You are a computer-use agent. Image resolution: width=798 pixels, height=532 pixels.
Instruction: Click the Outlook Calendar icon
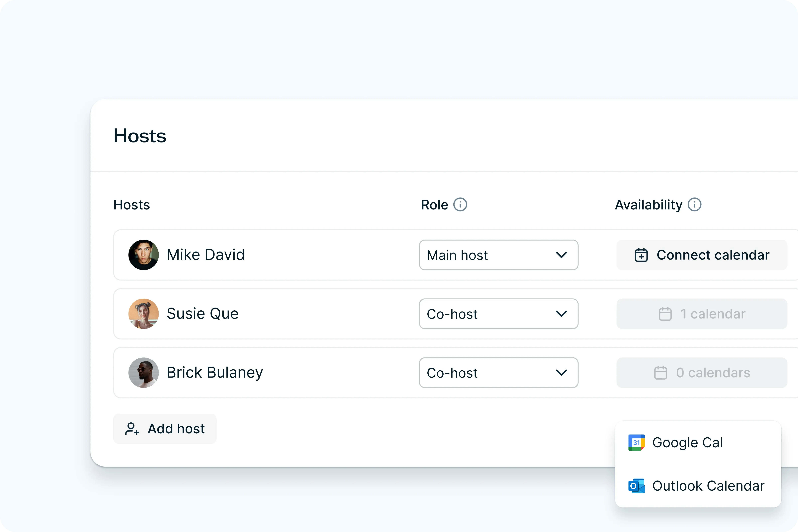(x=636, y=486)
